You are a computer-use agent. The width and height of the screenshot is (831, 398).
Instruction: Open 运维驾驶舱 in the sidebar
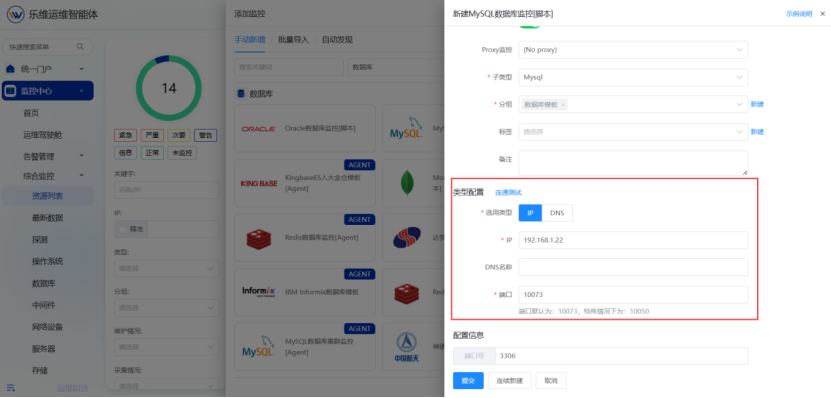42,135
